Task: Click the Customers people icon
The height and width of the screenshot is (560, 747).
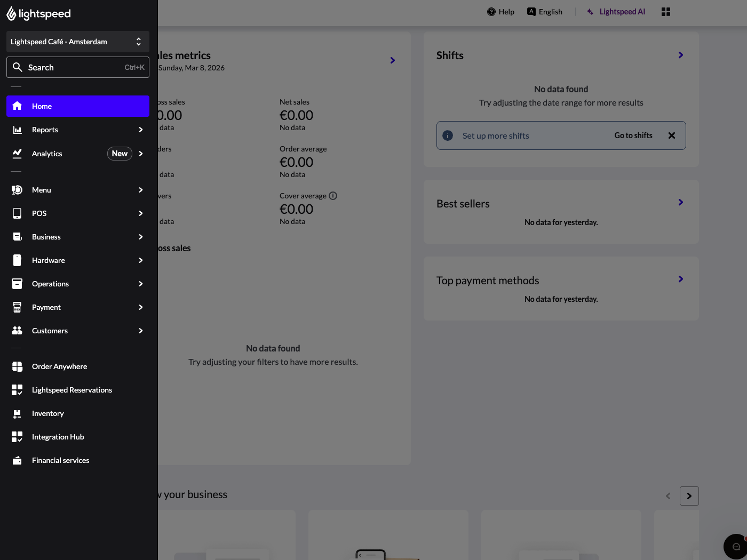Action: point(17,330)
